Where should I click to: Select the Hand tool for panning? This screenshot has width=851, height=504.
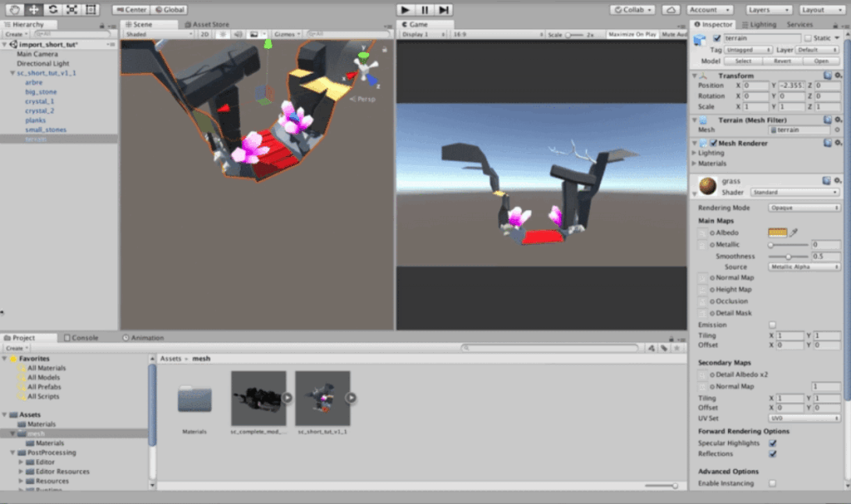14,10
